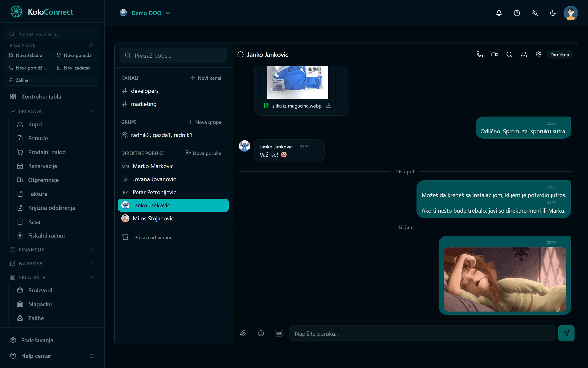Open the sleeping girl GIF image
This screenshot has height=368, width=588.
click(x=505, y=279)
